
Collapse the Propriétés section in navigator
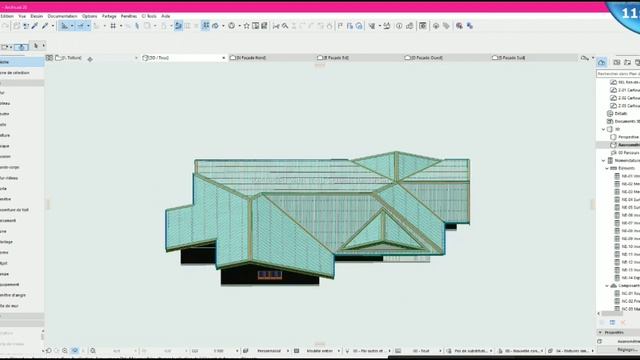coord(600,333)
